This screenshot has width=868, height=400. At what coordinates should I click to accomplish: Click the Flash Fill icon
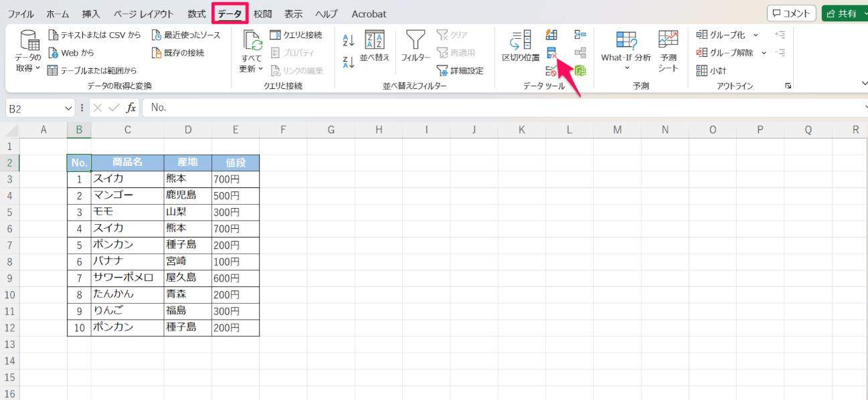(552, 35)
